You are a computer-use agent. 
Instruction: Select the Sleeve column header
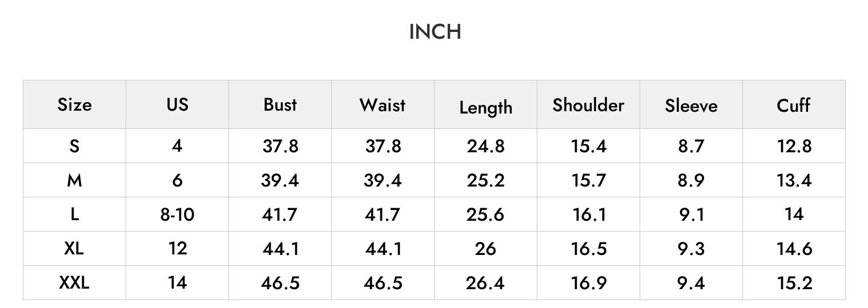[x=691, y=106]
